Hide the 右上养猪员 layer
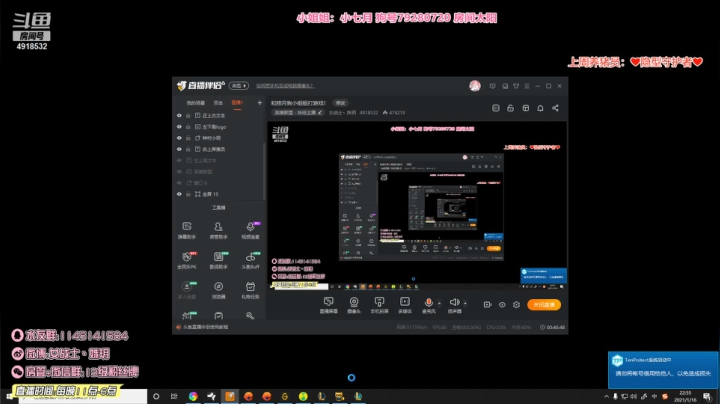 (179, 149)
